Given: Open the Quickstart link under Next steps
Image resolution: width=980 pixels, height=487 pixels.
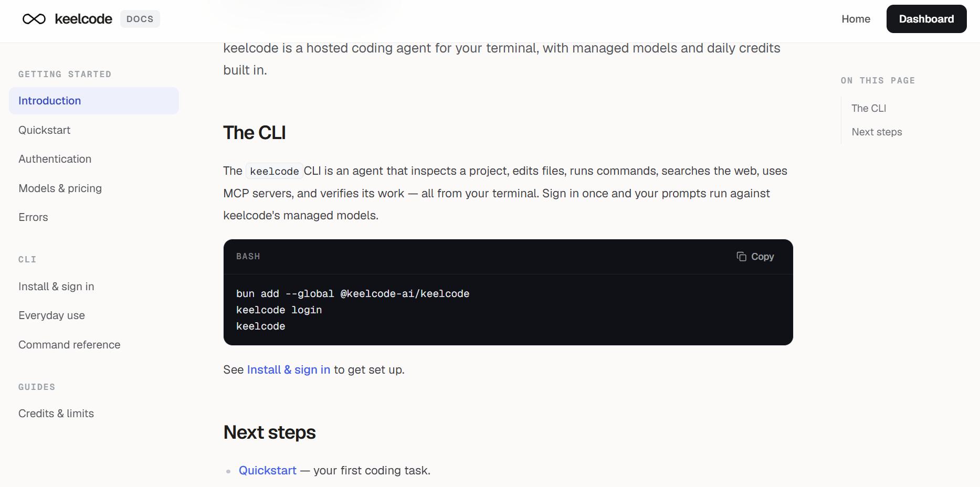Looking at the screenshot, I should [268, 471].
